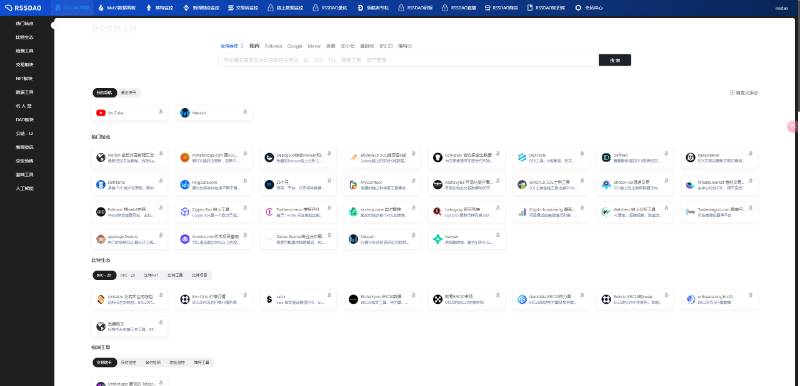
Task: Open the Nansen card with green star
Action: pos(467,239)
